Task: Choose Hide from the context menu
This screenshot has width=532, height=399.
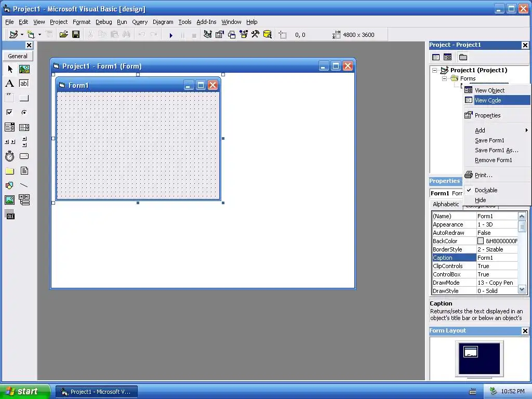Action: pyautogui.click(x=497, y=200)
